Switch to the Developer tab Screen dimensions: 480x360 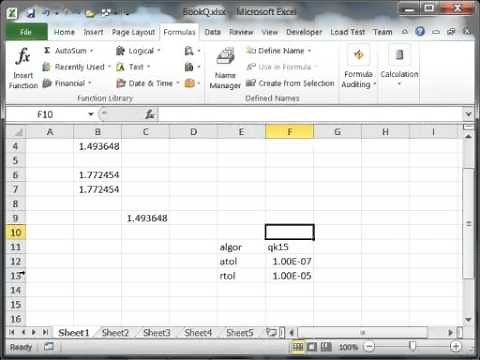click(304, 32)
